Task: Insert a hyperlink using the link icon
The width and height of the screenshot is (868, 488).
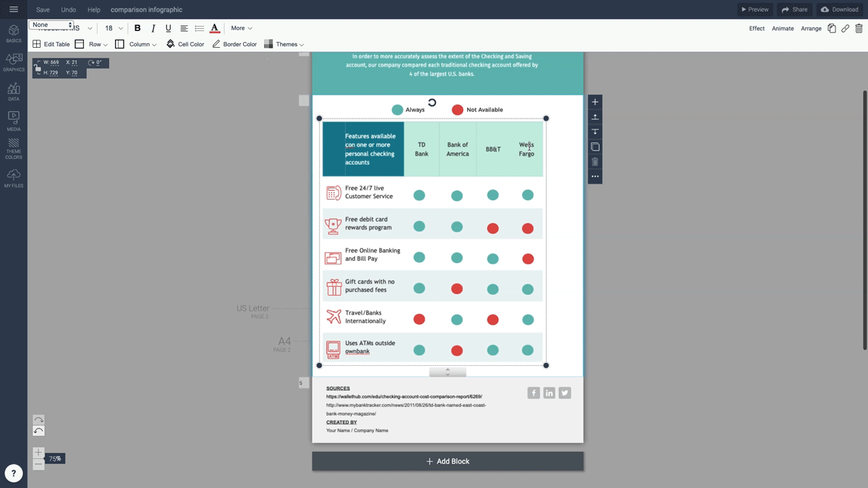Action: 845,27
